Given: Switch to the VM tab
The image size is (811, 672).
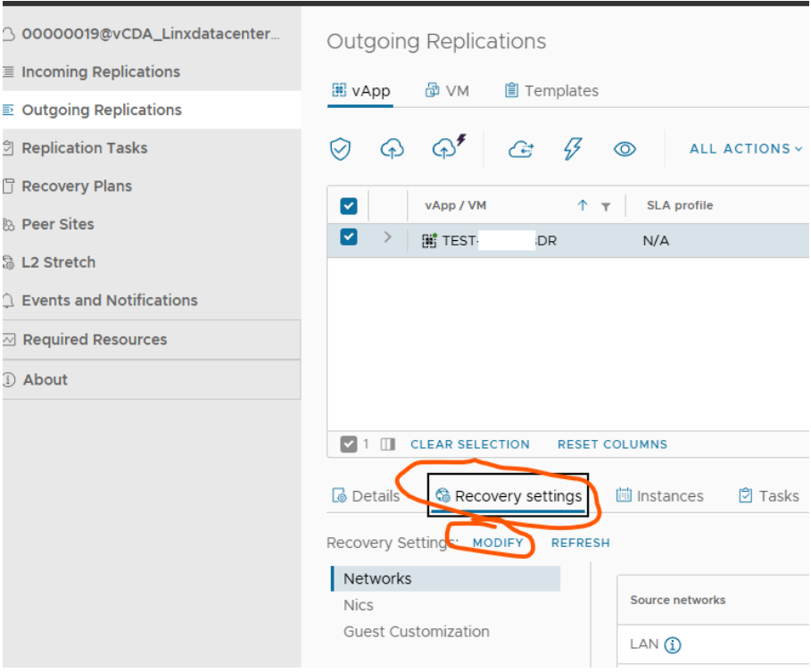Looking at the screenshot, I should coord(447,91).
